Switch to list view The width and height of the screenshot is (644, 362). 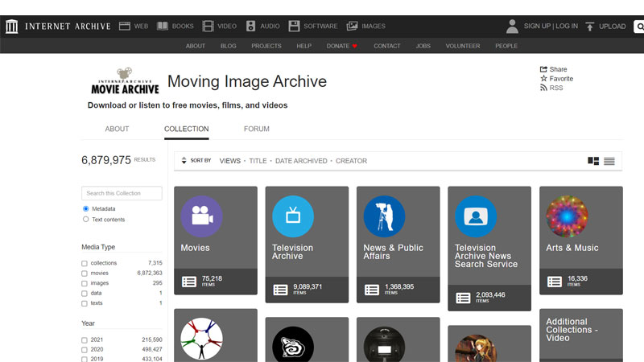[x=609, y=161]
